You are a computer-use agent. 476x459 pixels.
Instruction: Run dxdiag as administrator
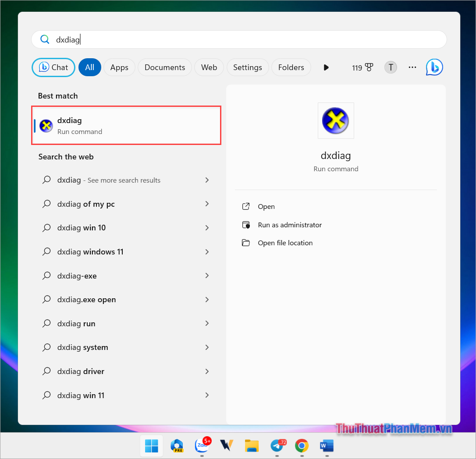pyautogui.click(x=290, y=225)
